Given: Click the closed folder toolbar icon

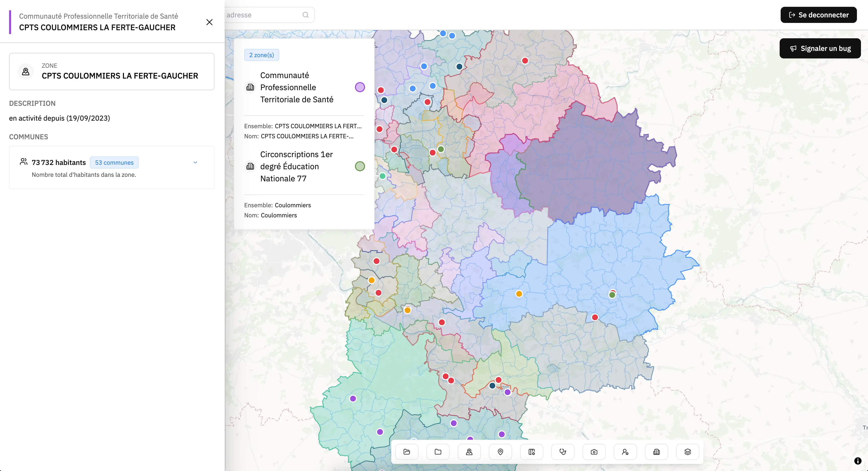Looking at the screenshot, I should click(438, 452).
